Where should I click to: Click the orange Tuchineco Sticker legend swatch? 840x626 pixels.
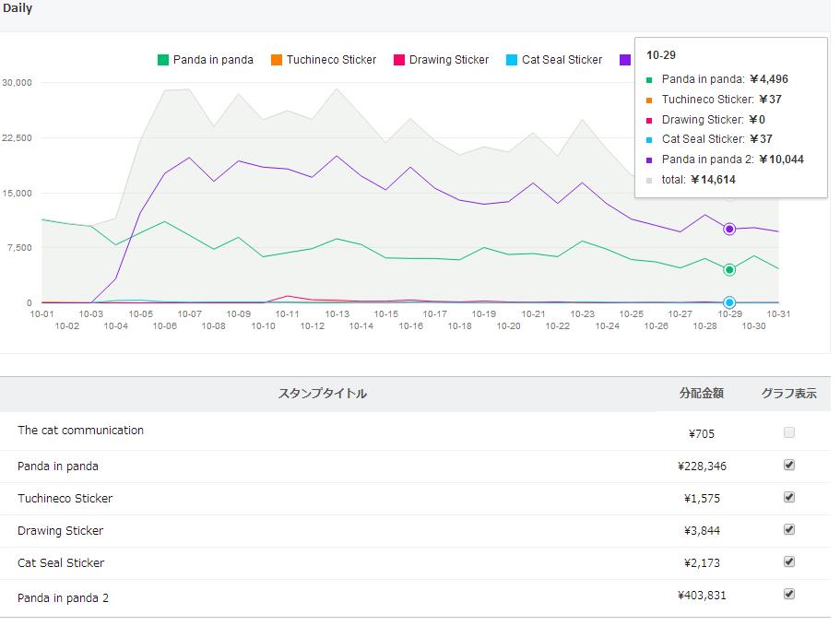(x=277, y=60)
